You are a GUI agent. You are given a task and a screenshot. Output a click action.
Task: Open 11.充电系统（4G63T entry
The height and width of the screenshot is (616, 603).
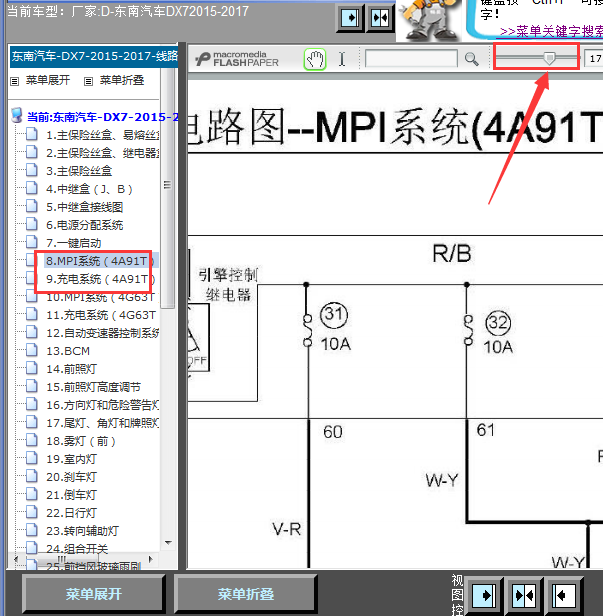tap(101, 315)
